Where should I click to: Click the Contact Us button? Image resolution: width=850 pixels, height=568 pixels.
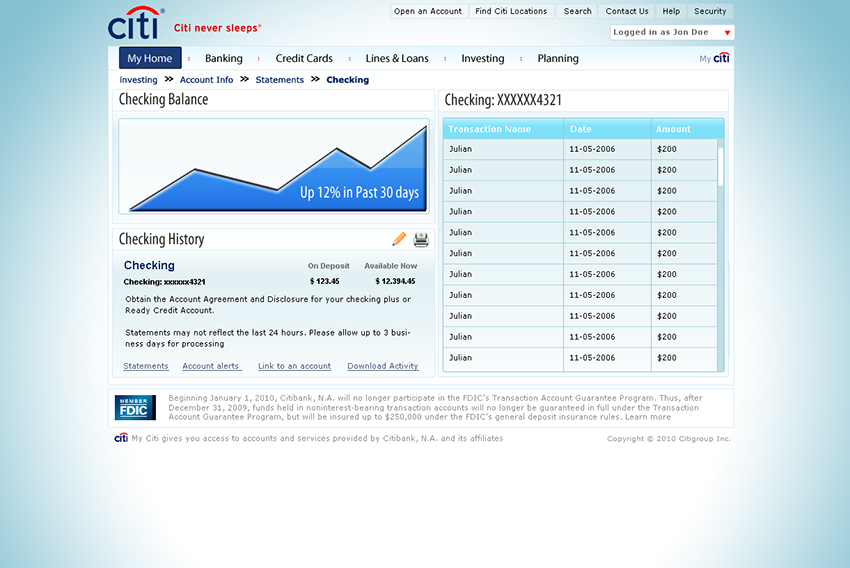coord(627,11)
